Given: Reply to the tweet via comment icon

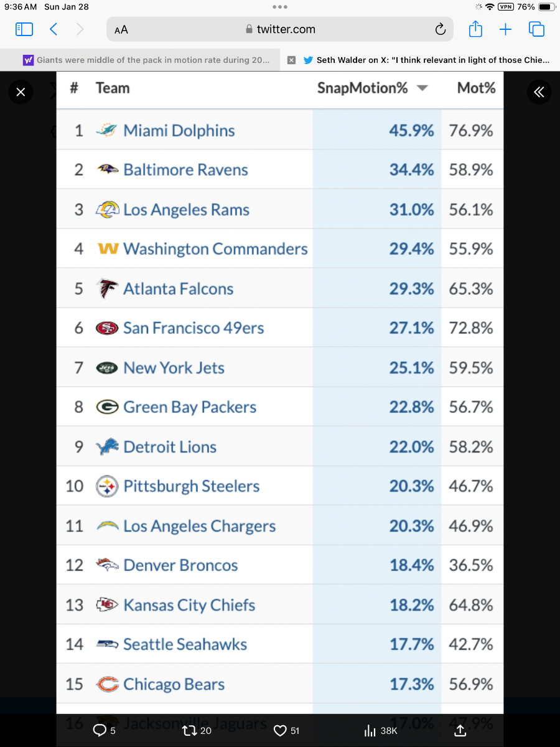Looking at the screenshot, I should pos(99,730).
